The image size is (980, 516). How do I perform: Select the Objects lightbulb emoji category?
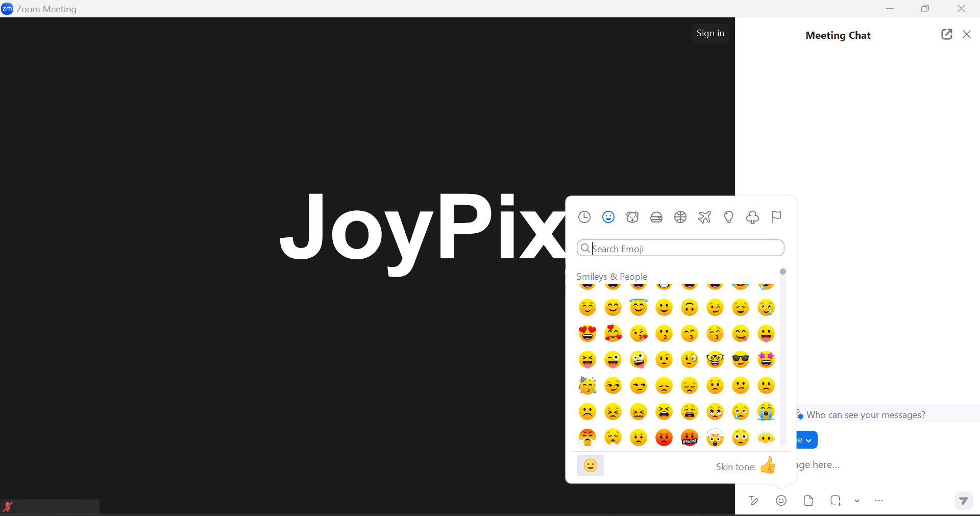728,217
